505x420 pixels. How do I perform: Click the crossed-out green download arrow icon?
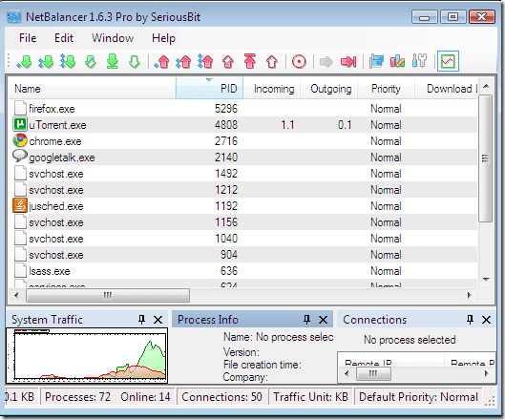(90, 61)
